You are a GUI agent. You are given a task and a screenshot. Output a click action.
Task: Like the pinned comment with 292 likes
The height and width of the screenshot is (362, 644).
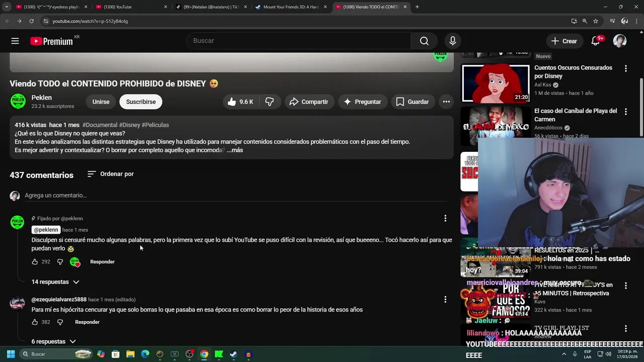pyautogui.click(x=35, y=261)
